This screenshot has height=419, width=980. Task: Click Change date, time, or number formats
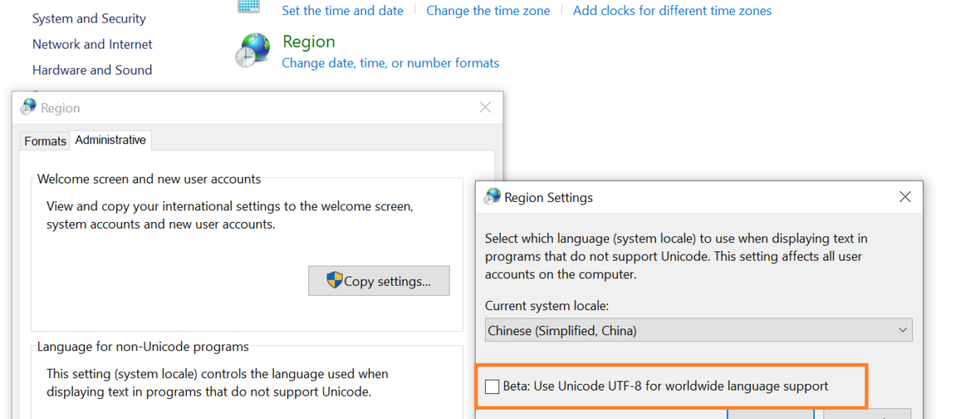click(x=390, y=63)
